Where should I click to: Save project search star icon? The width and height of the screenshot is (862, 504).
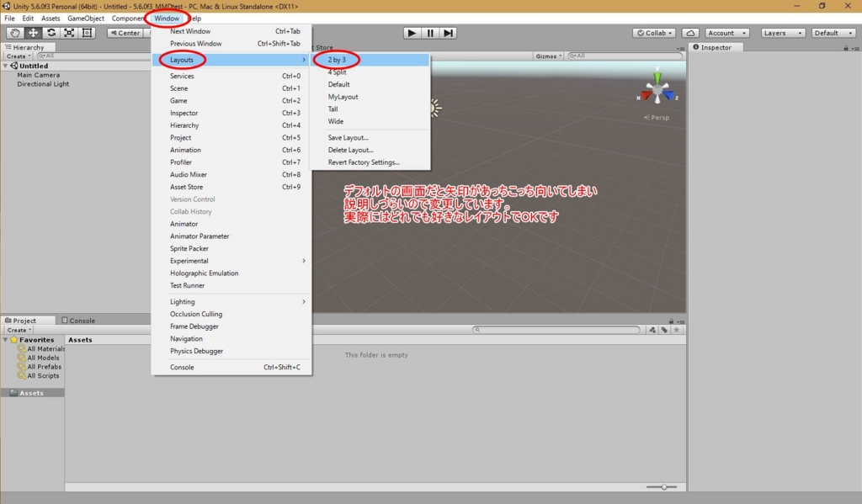click(676, 330)
